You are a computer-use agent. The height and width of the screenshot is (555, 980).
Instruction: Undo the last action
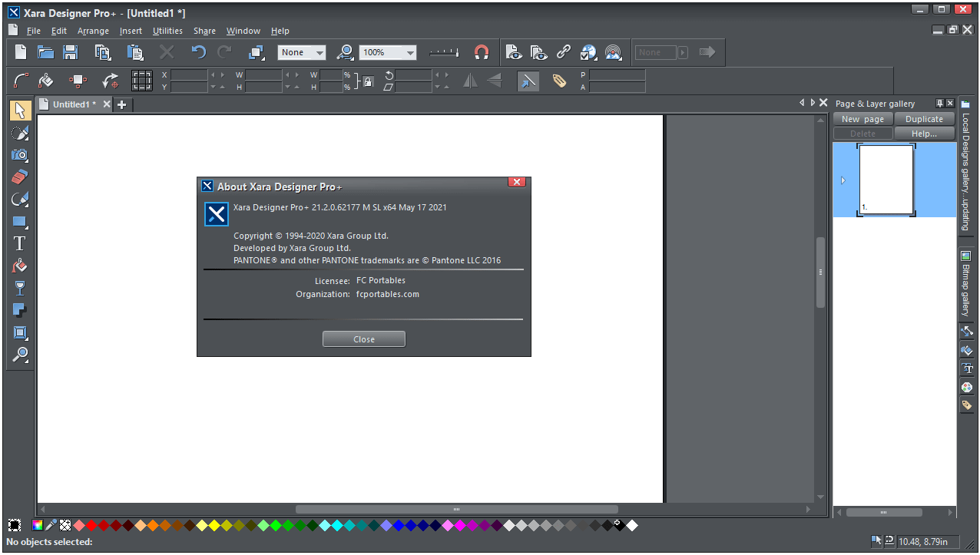[199, 52]
